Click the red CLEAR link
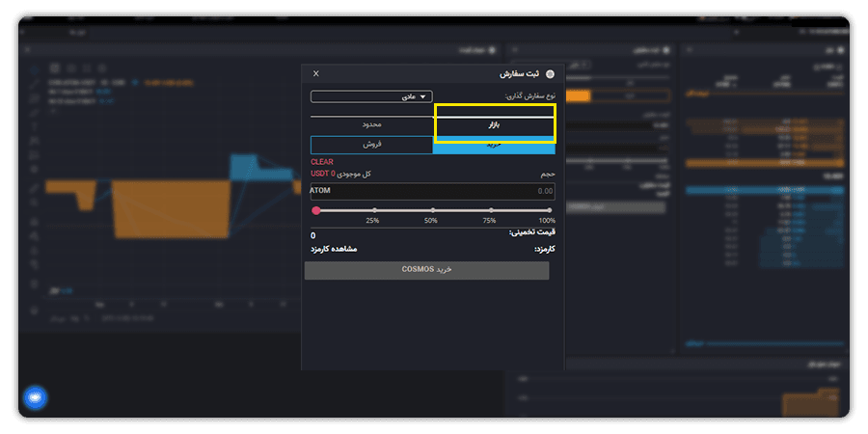The image size is (868, 434). point(322,162)
